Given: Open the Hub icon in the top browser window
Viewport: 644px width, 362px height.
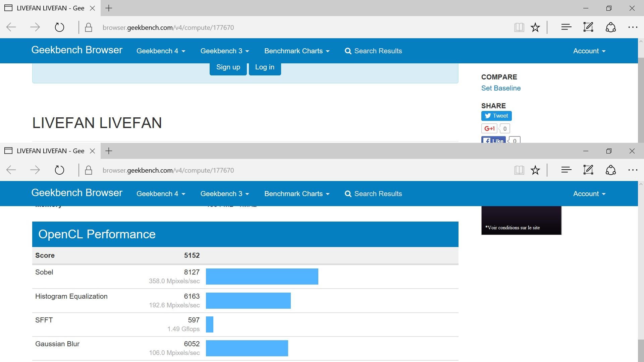Looking at the screenshot, I should (x=566, y=27).
